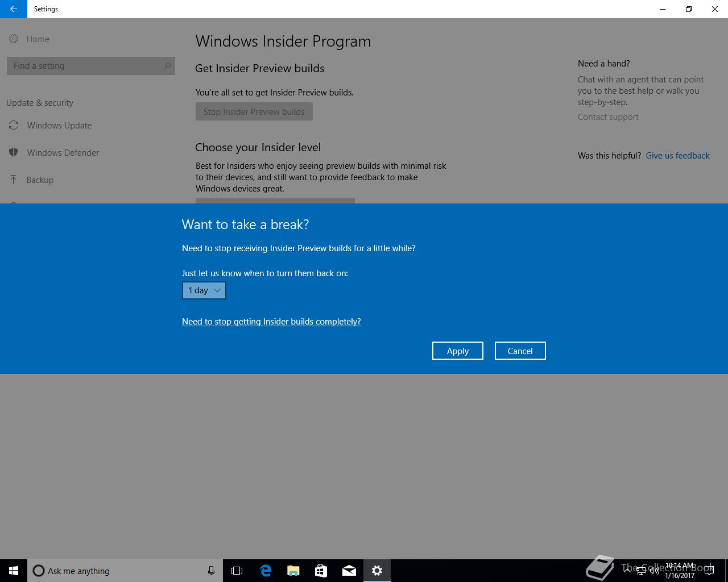
Task: Minimize the Settings window
Action: pos(663,9)
